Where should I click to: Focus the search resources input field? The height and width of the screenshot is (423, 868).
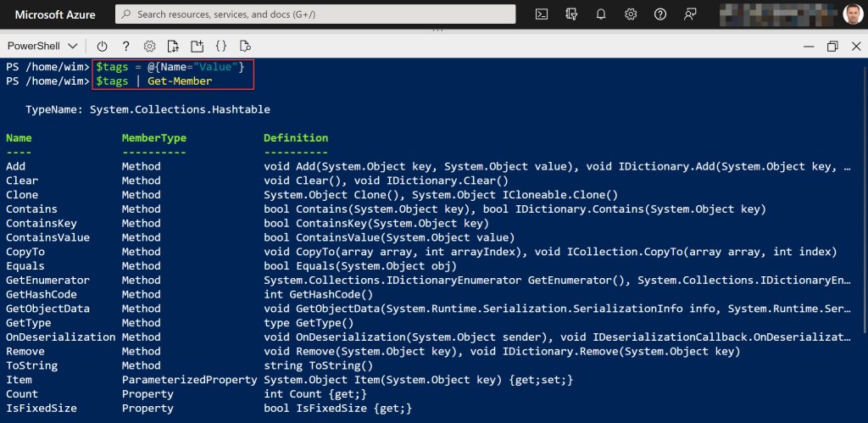click(x=322, y=14)
